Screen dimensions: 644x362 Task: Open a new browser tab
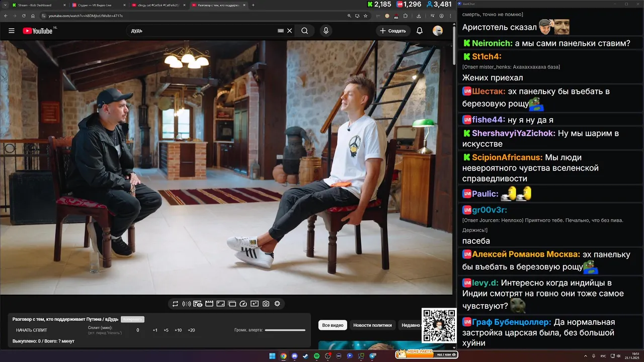point(253,5)
